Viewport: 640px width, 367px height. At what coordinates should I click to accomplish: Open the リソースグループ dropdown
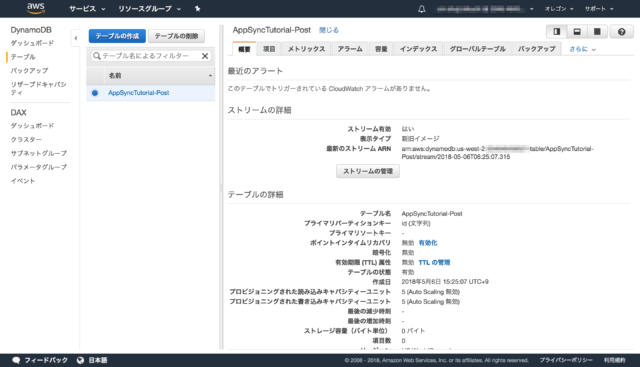(x=149, y=9)
